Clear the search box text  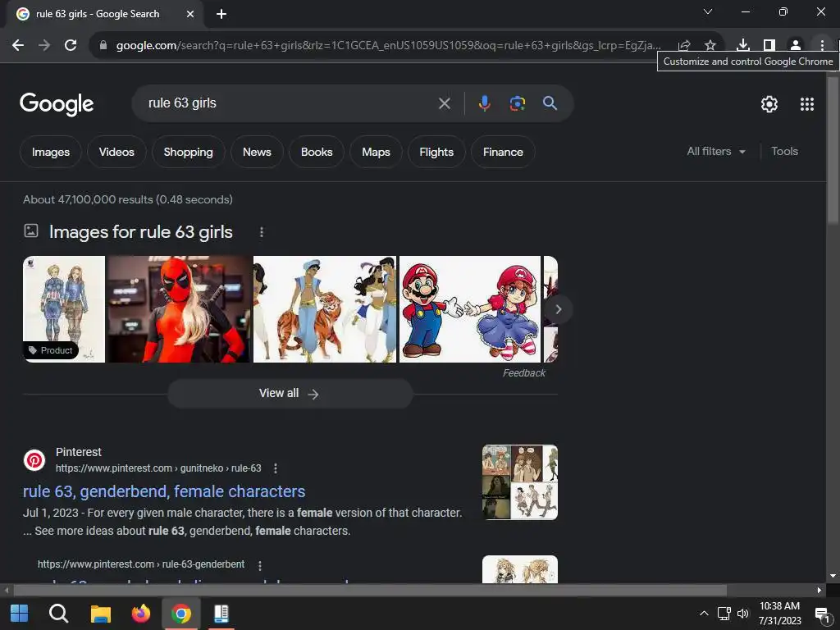coord(444,103)
